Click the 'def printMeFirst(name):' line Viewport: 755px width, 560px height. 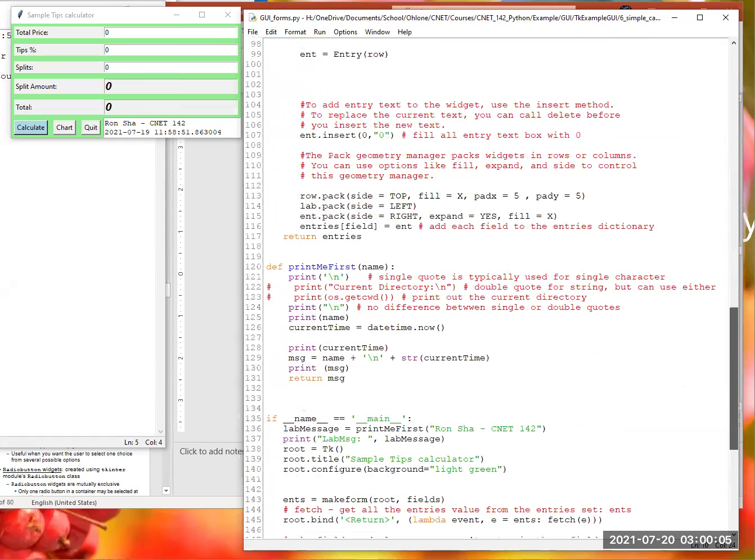click(x=331, y=267)
